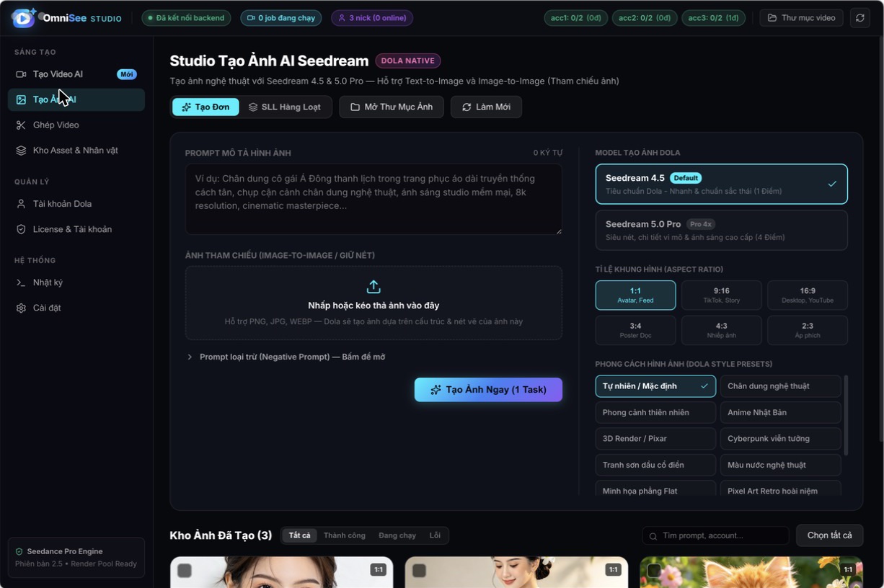Switch to SLL Hàng Loạt tab
This screenshot has width=884, height=588.
click(x=285, y=107)
